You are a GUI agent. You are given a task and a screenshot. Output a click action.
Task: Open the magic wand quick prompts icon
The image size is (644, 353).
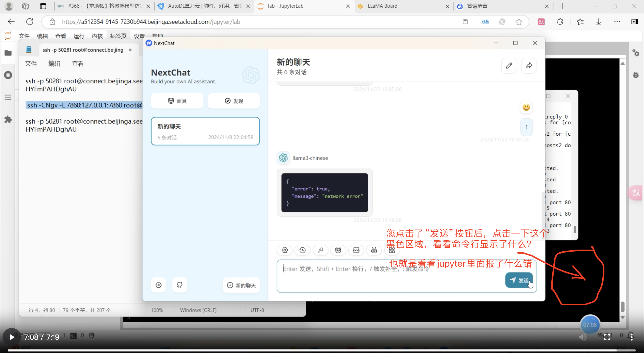(320, 250)
